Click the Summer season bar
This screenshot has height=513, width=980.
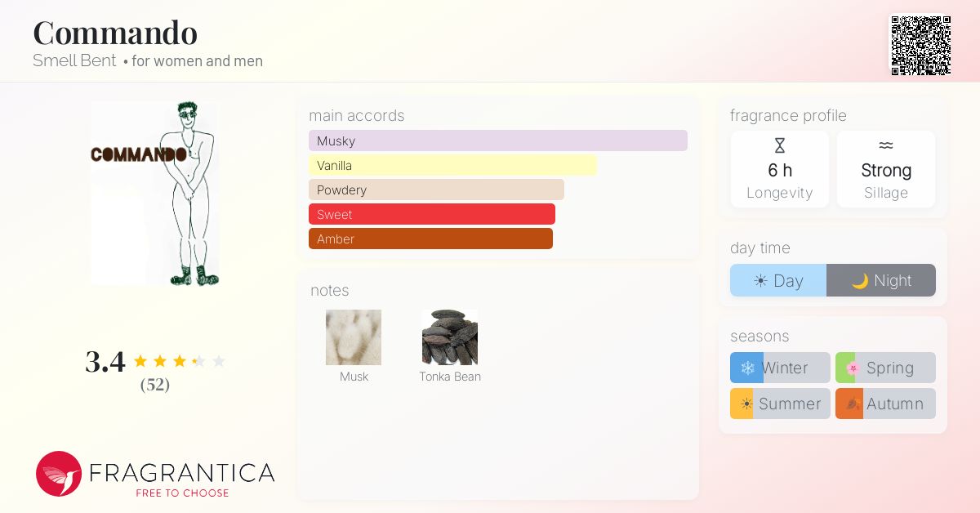click(780, 404)
